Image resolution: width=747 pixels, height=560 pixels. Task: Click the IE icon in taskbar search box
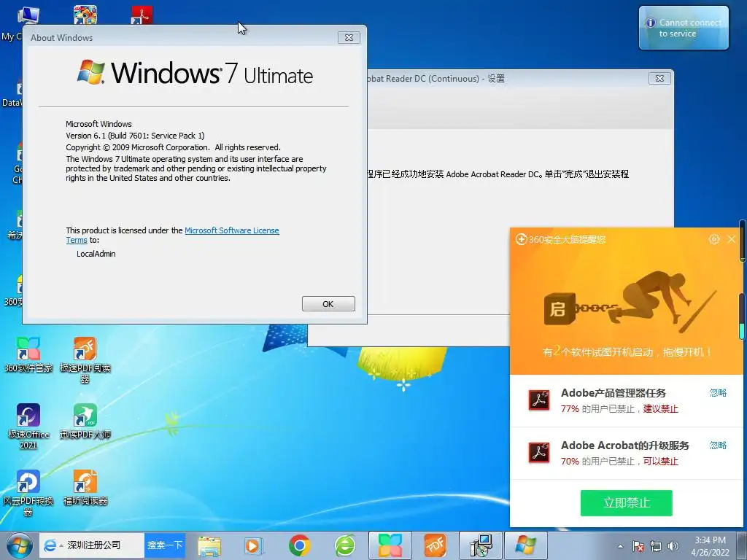point(50,545)
